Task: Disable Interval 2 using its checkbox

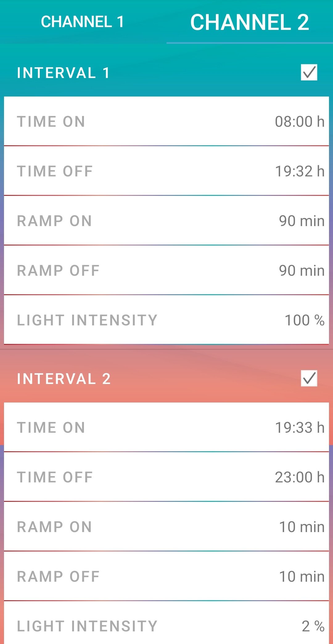Action: 309,378
